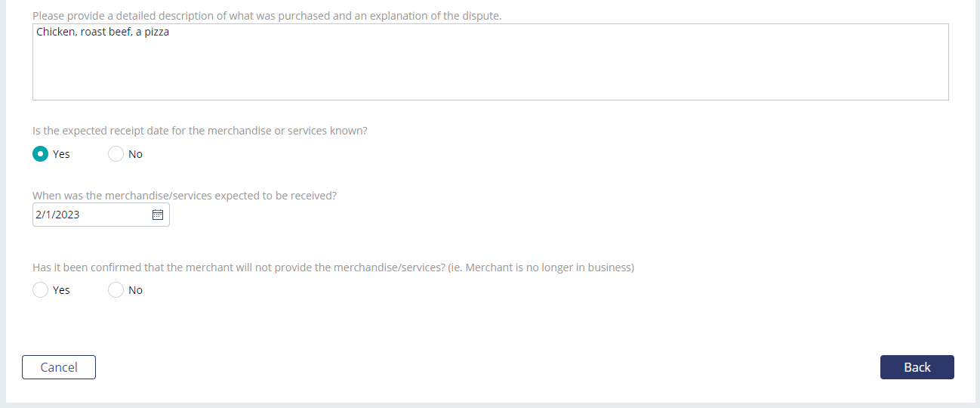
Task: Click the 'Yes' label under receipt date question
Action: [x=61, y=154]
